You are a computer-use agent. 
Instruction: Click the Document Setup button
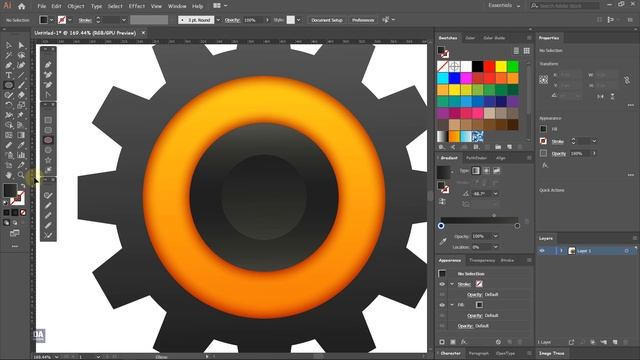[327, 20]
